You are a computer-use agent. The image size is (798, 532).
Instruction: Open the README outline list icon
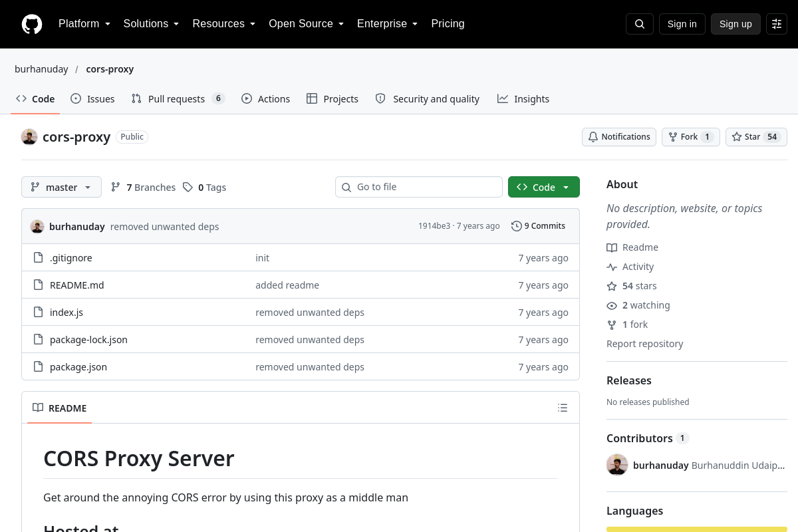(563, 408)
